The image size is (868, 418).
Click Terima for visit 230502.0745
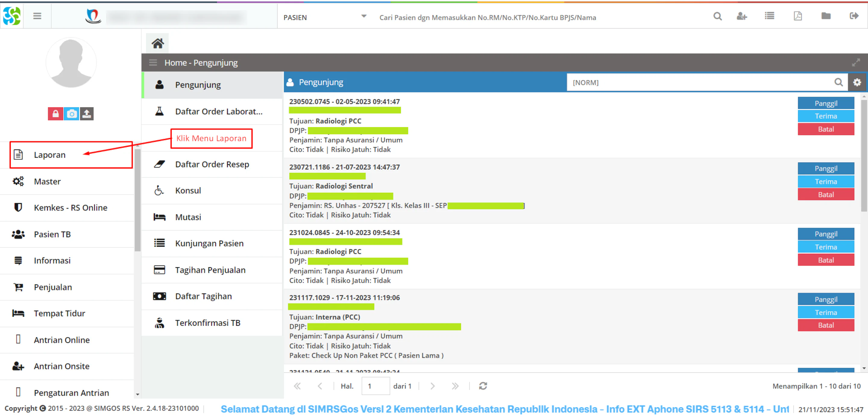826,116
